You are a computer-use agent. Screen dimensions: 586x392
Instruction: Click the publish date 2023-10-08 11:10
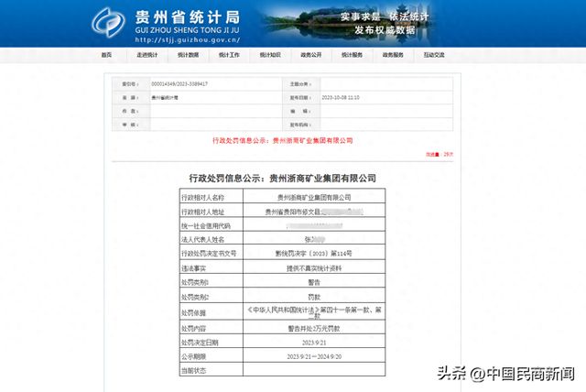[x=341, y=97]
